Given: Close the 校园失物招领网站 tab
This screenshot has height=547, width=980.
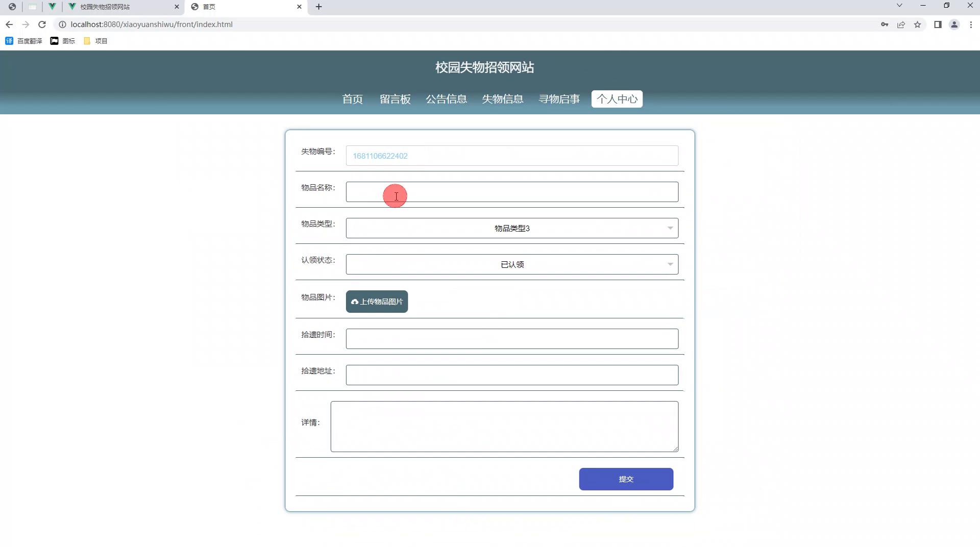Looking at the screenshot, I should [177, 7].
